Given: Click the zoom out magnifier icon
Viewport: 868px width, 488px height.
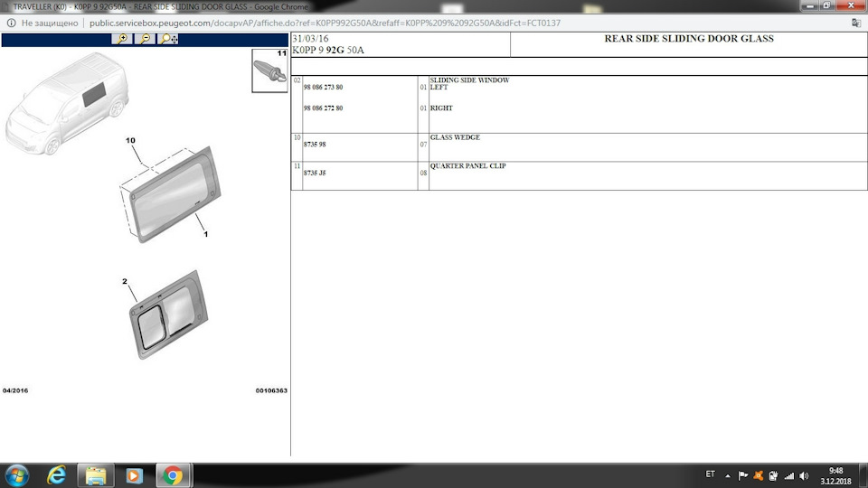Looking at the screenshot, I should point(144,39).
